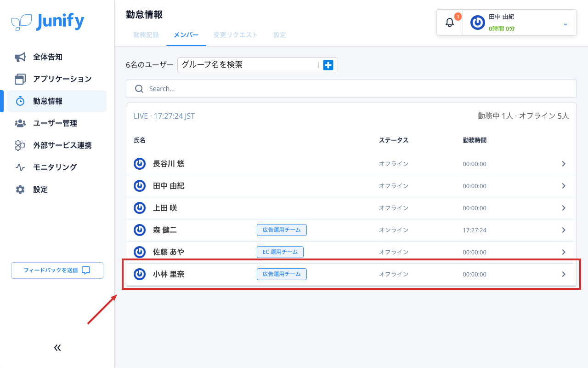Select the 勤怠情報 stopwatch icon
The width and height of the screenshot is (588, 368).
point(20,101)
